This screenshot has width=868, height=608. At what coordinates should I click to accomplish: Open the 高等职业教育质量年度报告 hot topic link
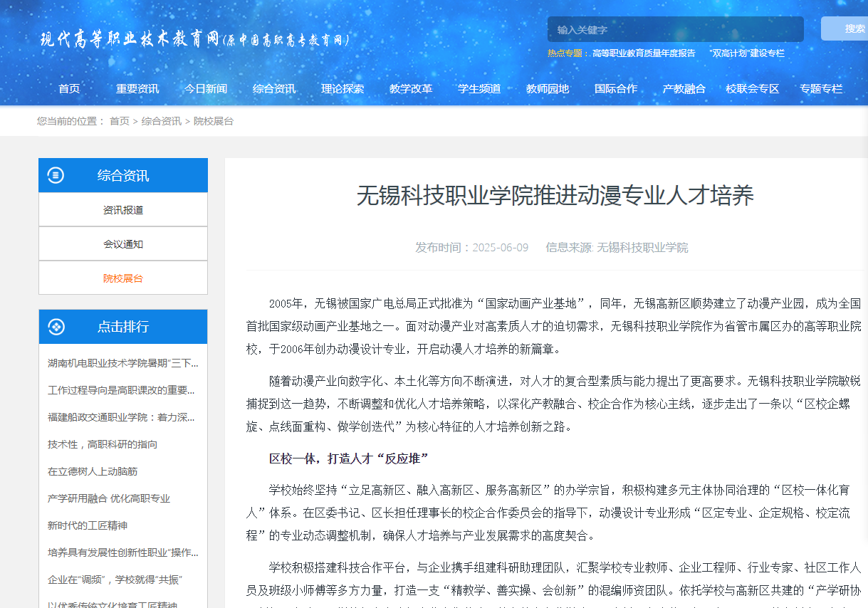coord(644,53)
